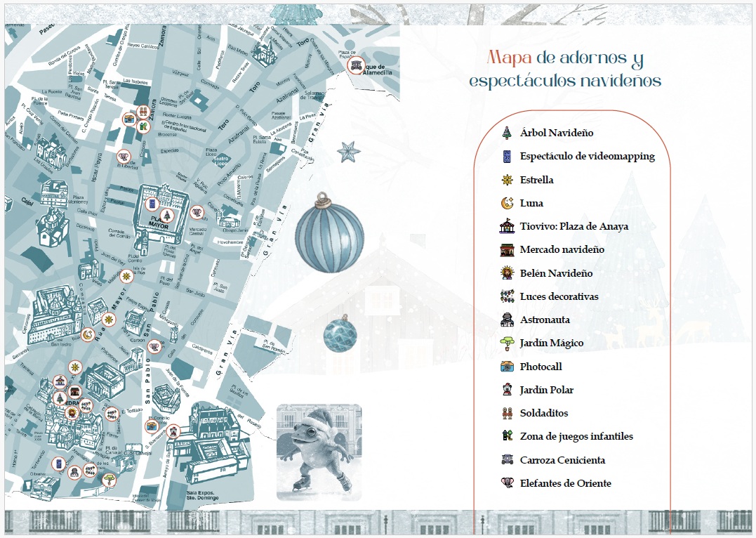
Task: Click the large striped blue ornament ball
Action: [x=329, y=235]
